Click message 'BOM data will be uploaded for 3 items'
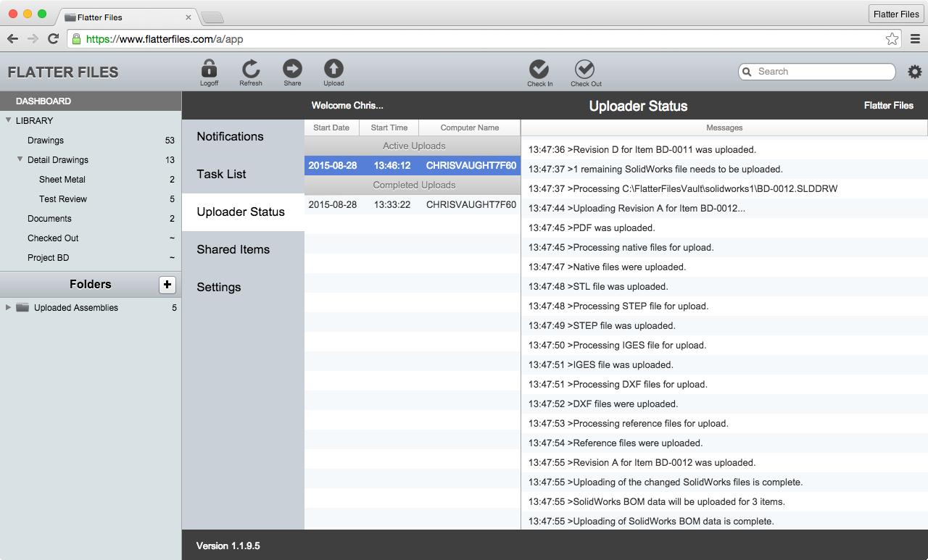This screenshot has height=560, width=928. (724, 501)
